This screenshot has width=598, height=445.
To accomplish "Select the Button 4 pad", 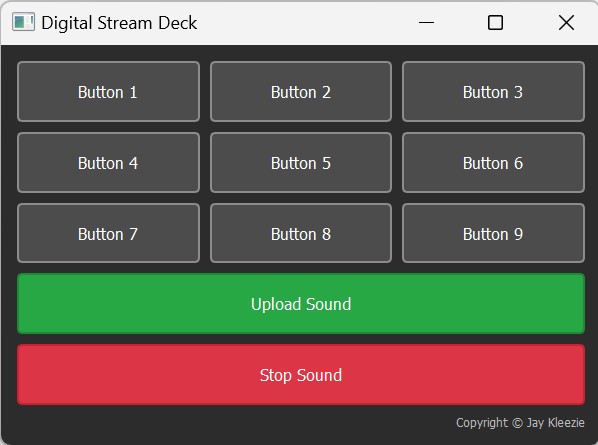I will (108, 162).
